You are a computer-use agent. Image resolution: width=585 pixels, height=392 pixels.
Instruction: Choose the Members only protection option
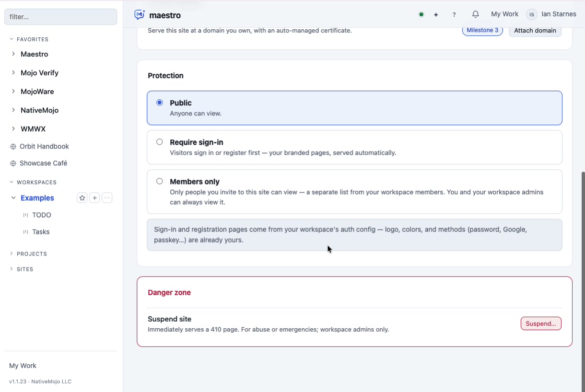coord(354,192)
